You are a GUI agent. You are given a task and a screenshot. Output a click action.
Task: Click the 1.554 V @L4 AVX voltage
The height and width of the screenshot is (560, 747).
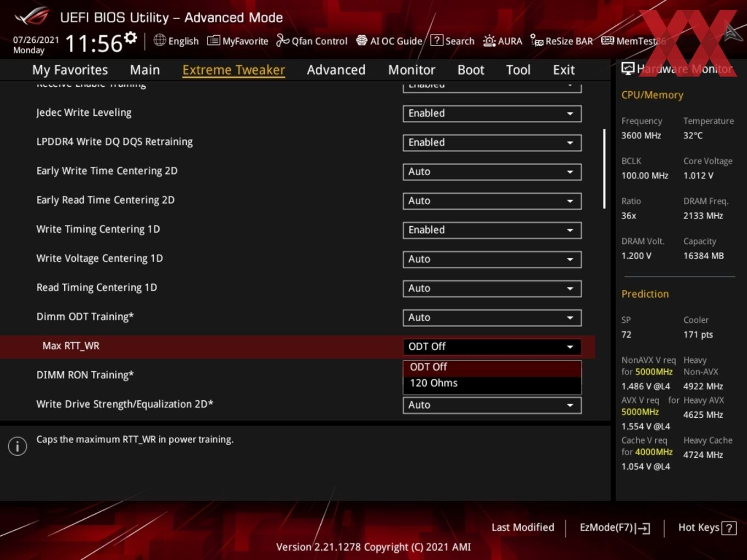645,427
